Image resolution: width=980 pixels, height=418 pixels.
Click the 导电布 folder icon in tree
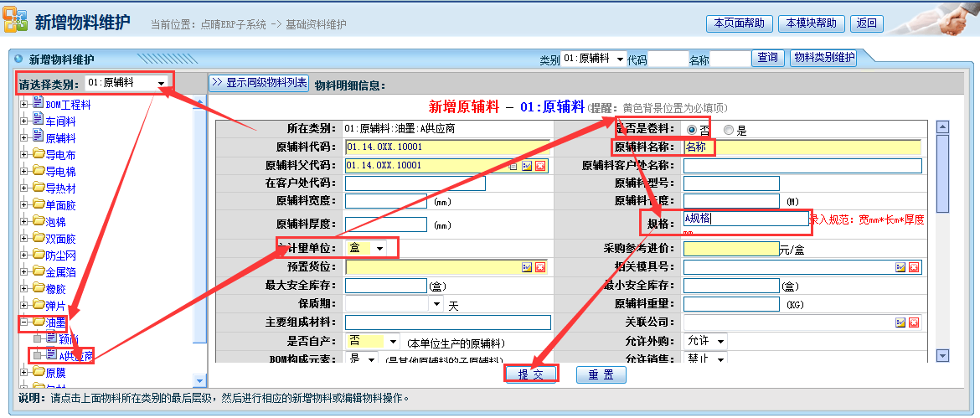[39, 154]
